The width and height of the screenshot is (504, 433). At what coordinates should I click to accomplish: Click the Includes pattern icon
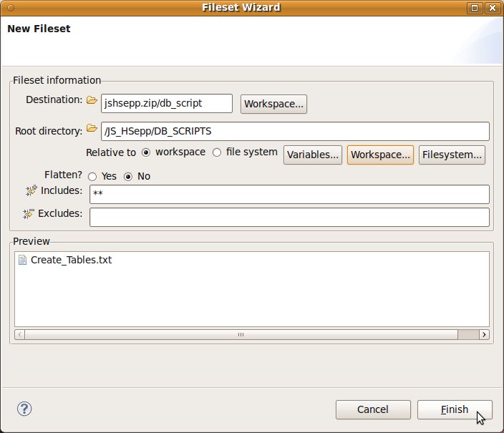[x=31, y=190]
